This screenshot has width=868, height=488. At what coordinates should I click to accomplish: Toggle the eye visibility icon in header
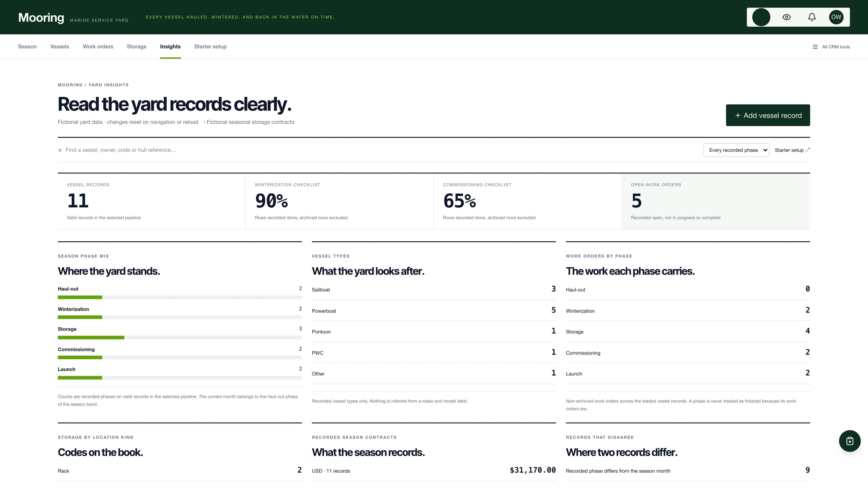click(x=786, y=17)
